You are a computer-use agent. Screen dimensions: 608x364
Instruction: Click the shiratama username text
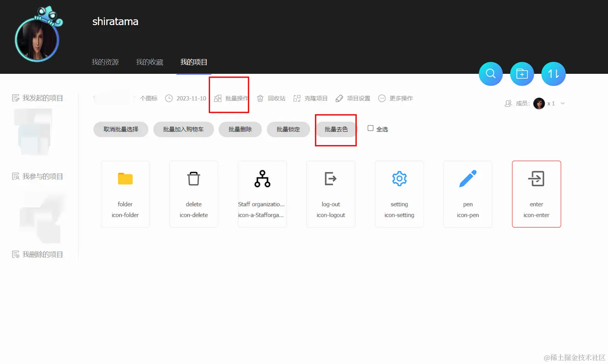click(115, 22)
